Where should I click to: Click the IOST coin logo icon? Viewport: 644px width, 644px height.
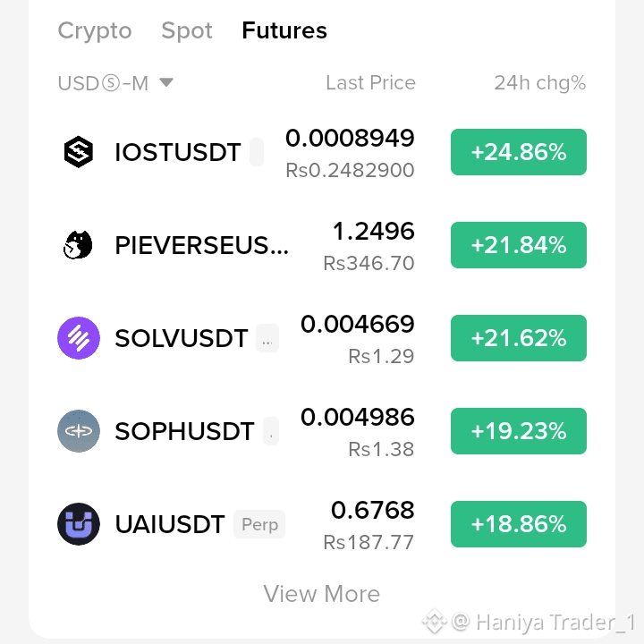pos(79,152)
